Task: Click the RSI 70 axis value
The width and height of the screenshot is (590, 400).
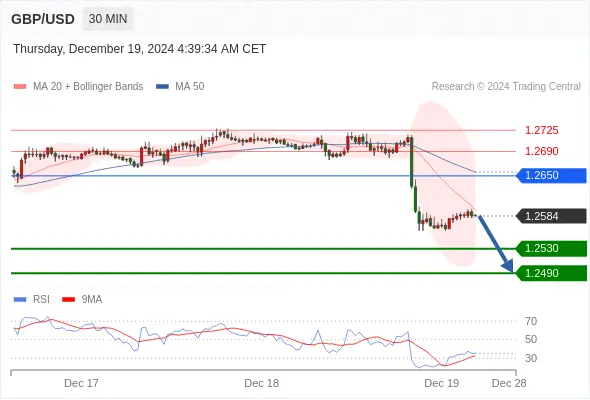Action: pyautogui.click(x=531, y=321)
